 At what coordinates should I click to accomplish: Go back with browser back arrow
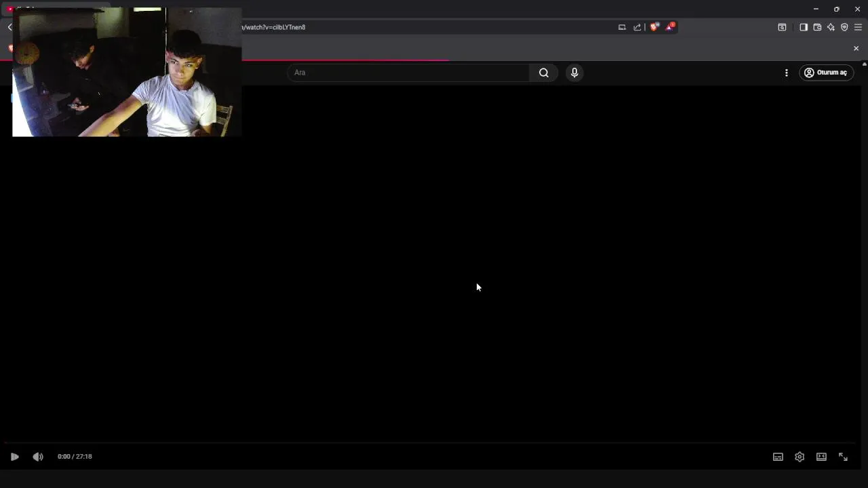9,27
